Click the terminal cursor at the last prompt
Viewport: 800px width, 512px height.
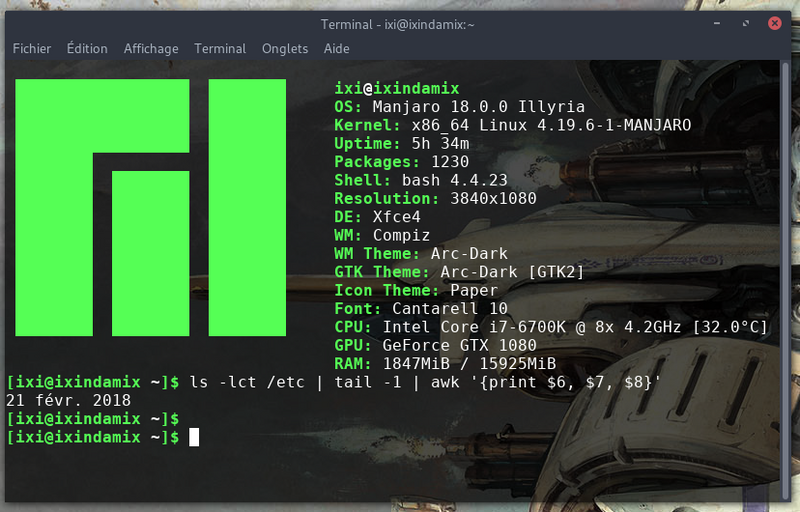coord(194,438)
